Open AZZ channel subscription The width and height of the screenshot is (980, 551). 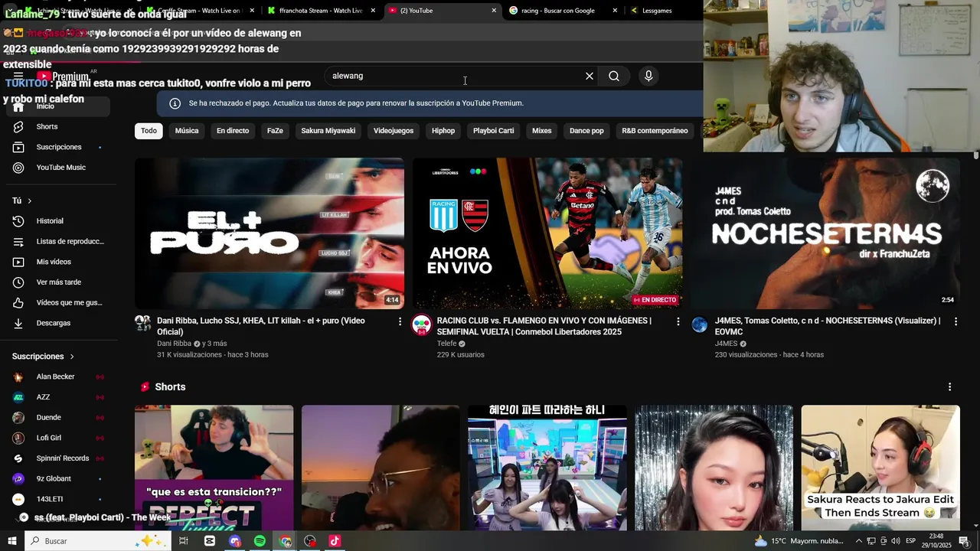pos(59,397)
